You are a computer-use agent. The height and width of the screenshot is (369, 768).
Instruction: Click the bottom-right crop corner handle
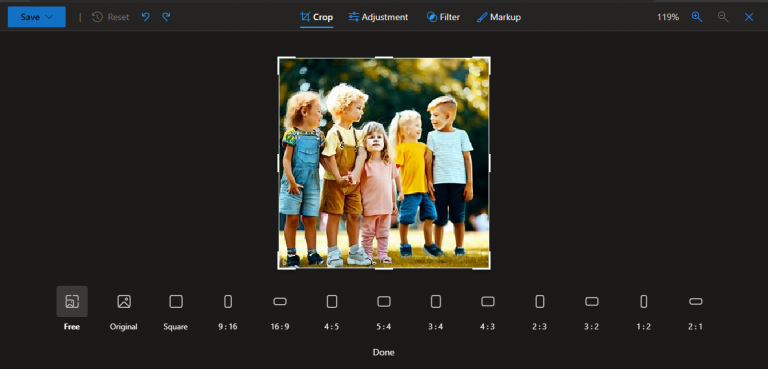coord(489,268)
